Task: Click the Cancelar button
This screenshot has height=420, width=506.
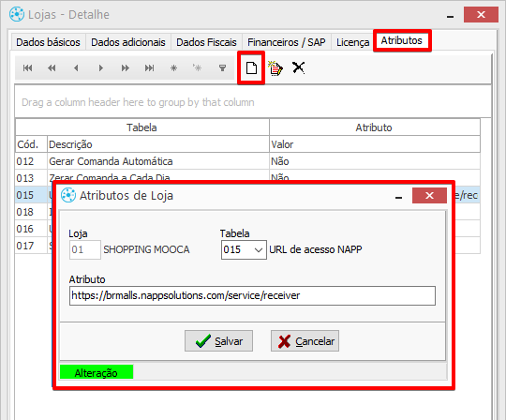Action: (x=305, y=341)
